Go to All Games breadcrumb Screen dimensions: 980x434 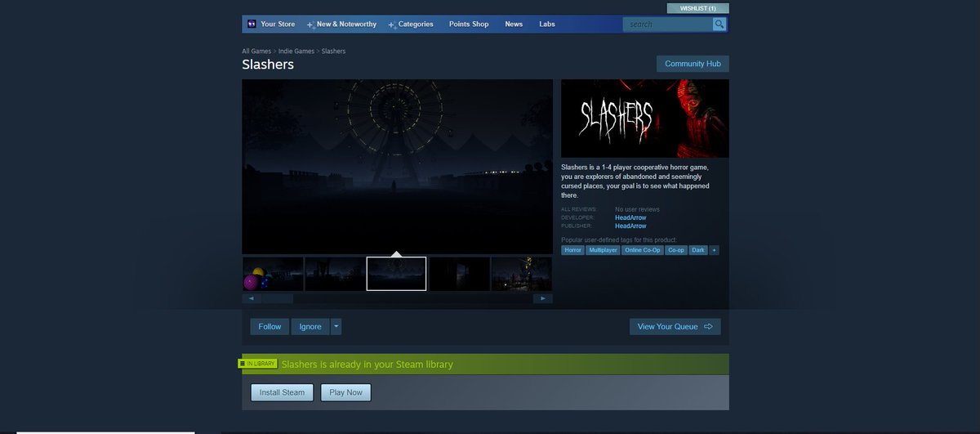[x=256, y=51]
